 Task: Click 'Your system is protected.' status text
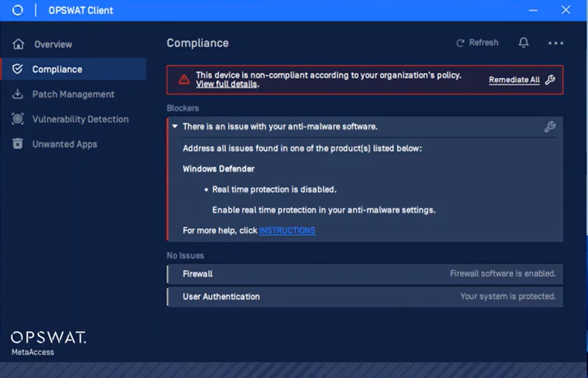[508, 296]
